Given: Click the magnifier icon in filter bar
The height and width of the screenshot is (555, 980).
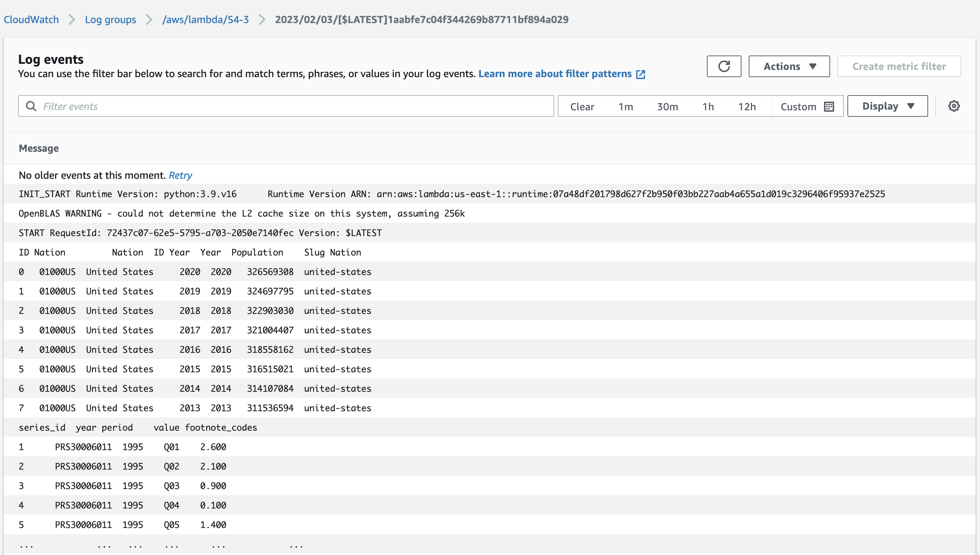Looking at the screenshot, I should click(x=31, y=106).
